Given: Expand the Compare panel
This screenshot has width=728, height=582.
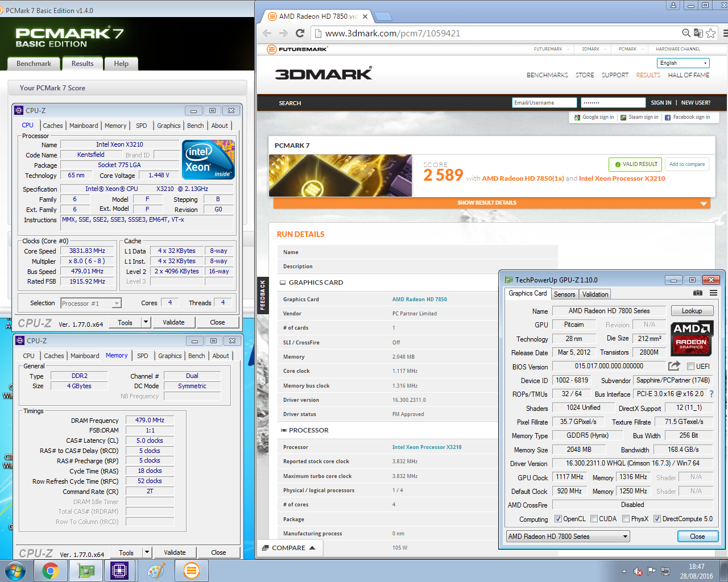Looking at the screenshot, I should click(x=289, y=548).
